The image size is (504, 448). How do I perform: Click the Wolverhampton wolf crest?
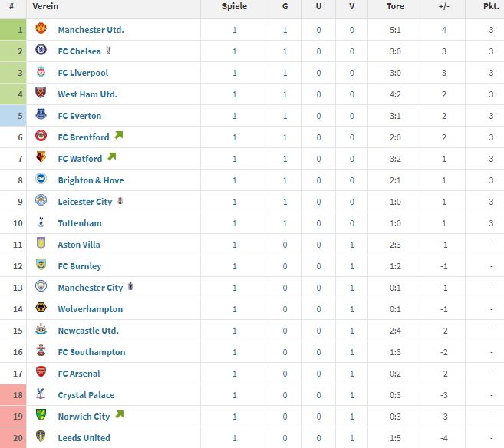(41, 308)
